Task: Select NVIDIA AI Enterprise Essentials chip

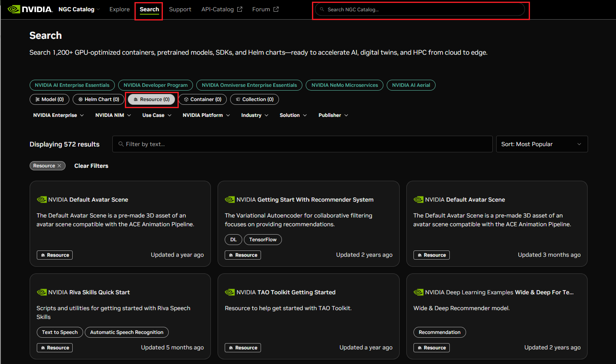Action: coord(72,85)
